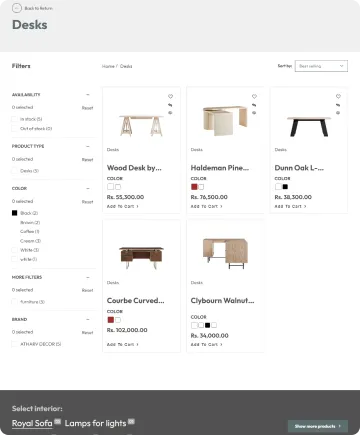Screen dimensions: 360x435
Task: Open Haldeman Pine desk product image
Action: [225, 120]
